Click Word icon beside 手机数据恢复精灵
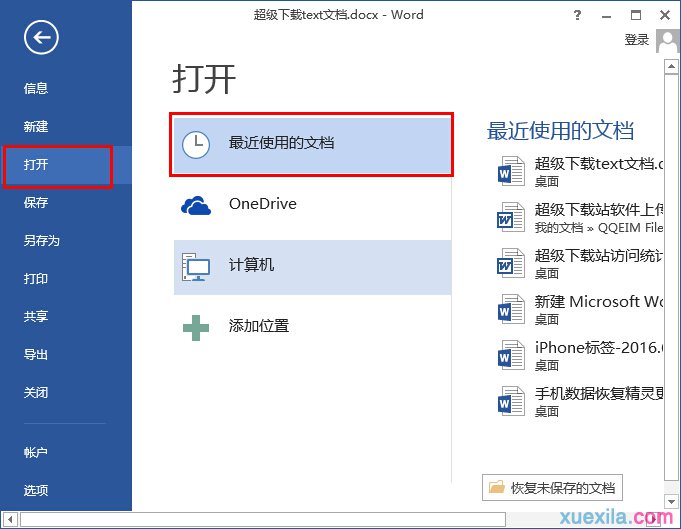 tap(511, 401)
